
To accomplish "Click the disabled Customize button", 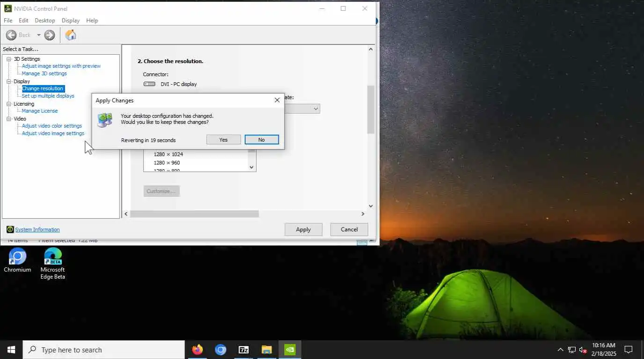I will point(161,191).
